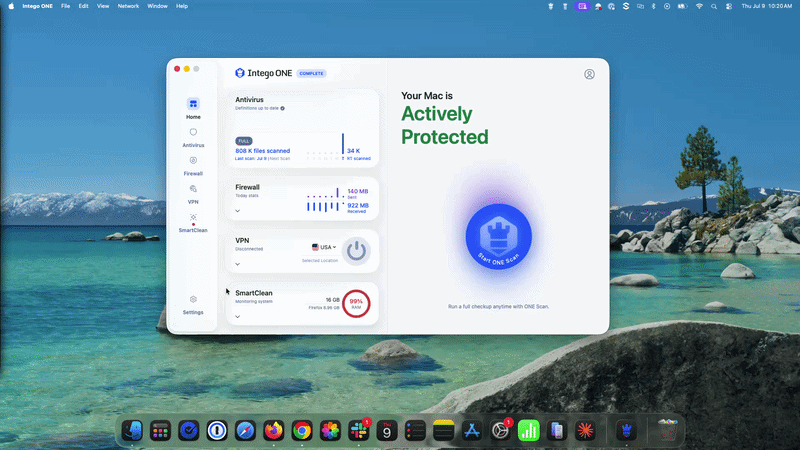
Task: Open the Edit menu
Action: point(83,6)
